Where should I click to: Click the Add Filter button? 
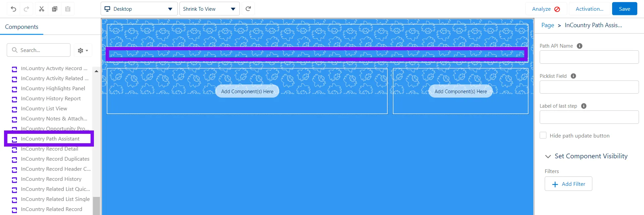568,184
